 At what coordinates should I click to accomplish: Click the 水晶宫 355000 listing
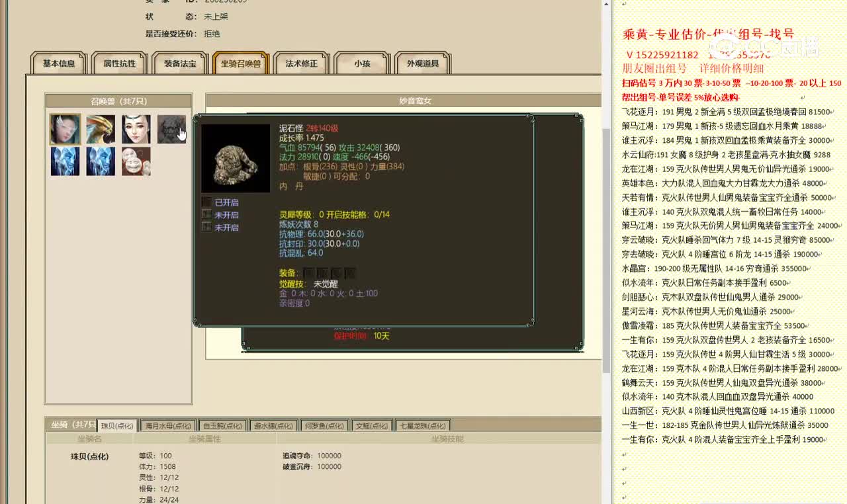coord(716,269)
